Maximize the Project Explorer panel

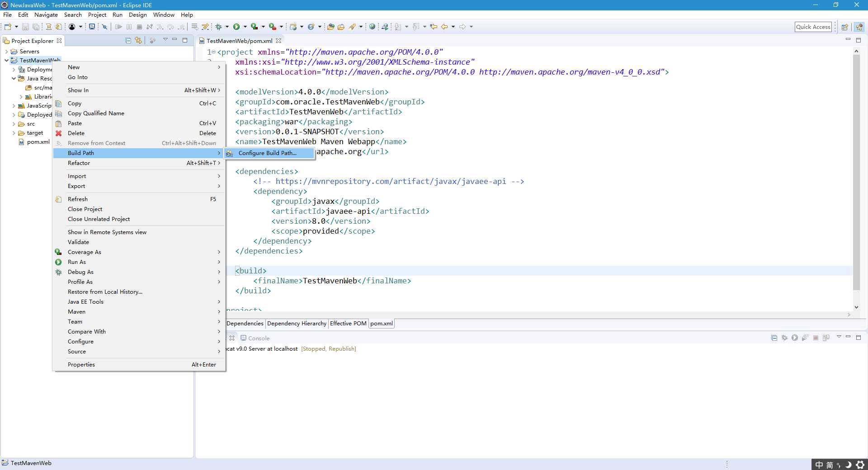coord(185,40)
